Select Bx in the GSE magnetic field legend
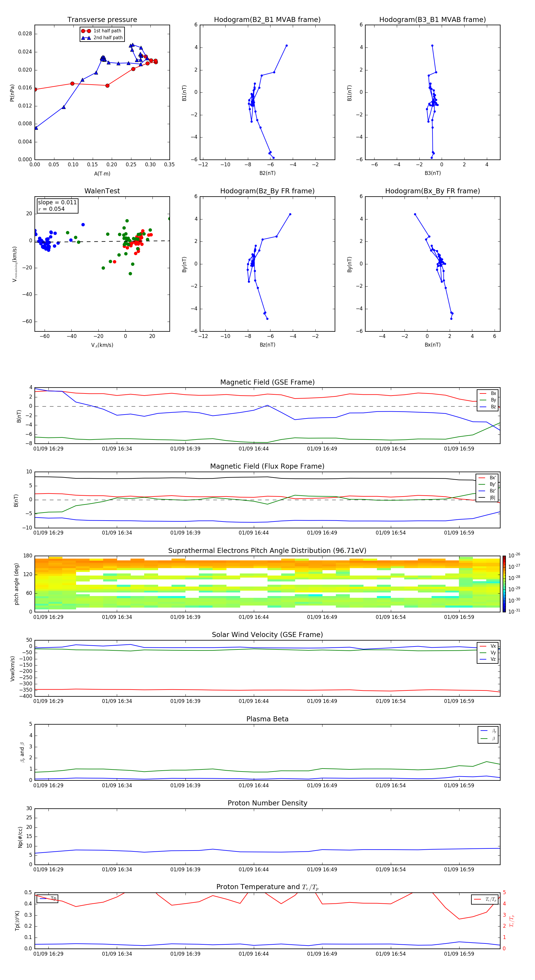Screen dimensions: 535x980 pos(488,393)
